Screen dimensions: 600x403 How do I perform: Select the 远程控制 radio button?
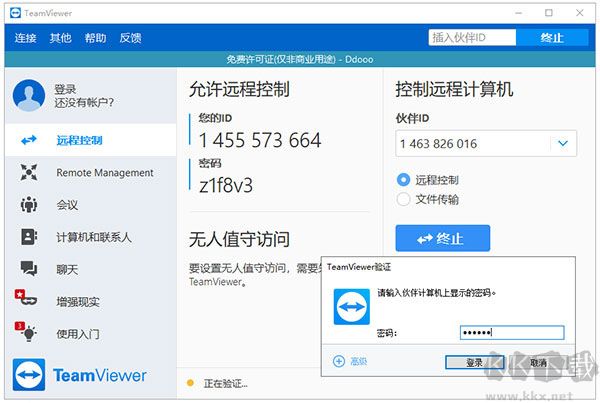(403, 179)
